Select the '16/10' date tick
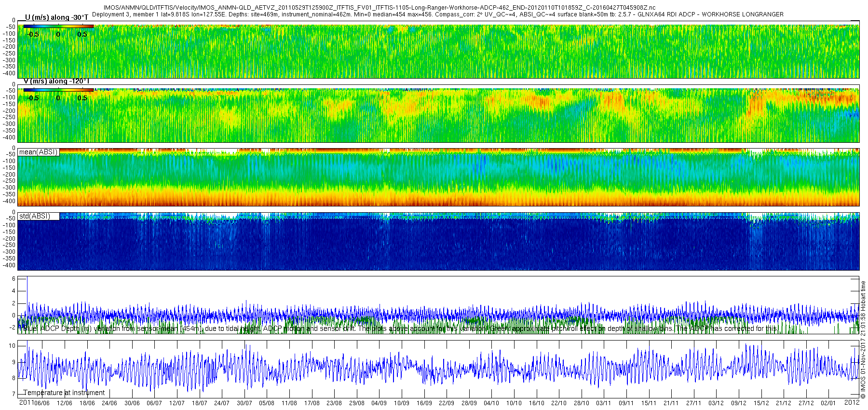 tap(537, 403)
